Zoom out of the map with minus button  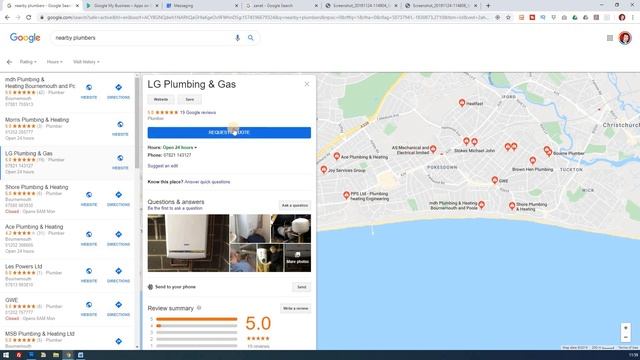point(626,338)
